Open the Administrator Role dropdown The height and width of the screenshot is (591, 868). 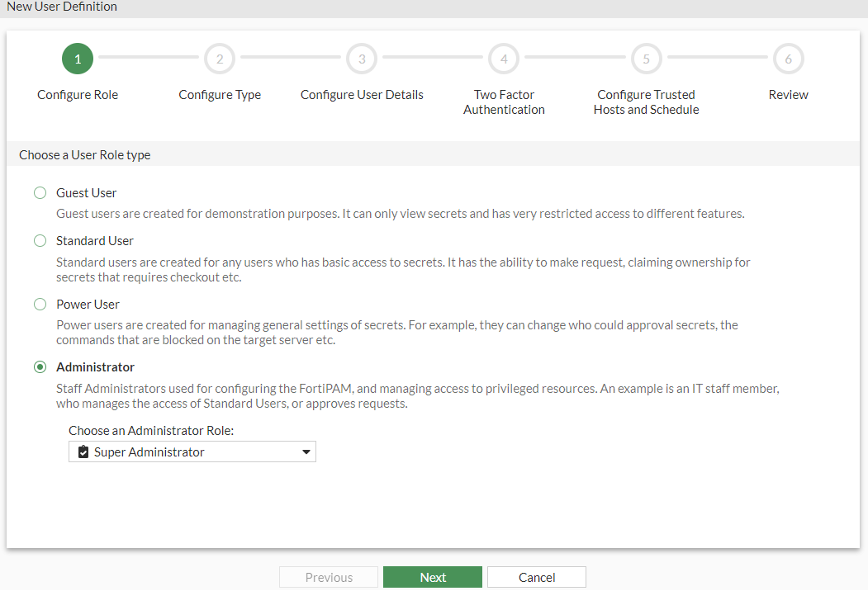pos(192,452)
